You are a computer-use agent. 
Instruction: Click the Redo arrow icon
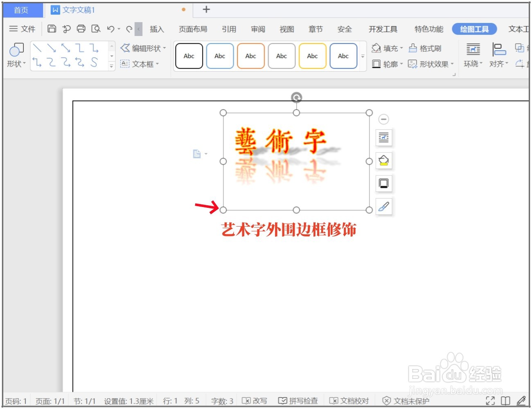tap(129, 29)
